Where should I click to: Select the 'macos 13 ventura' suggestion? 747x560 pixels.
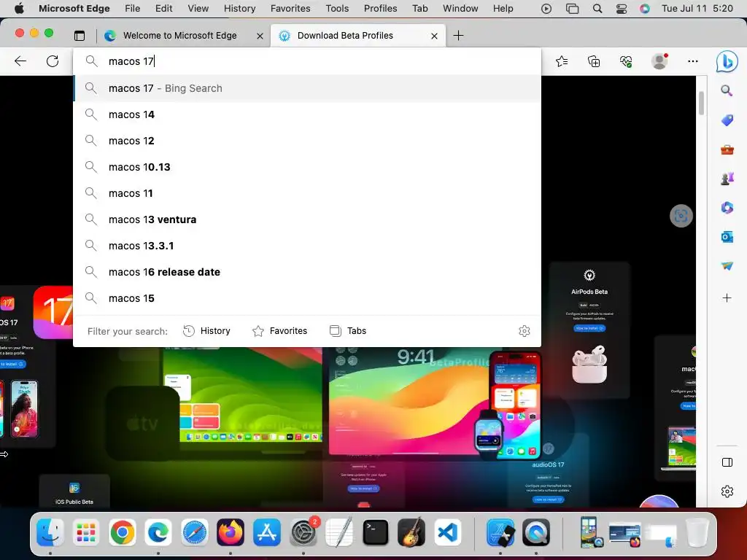[307, 219]
